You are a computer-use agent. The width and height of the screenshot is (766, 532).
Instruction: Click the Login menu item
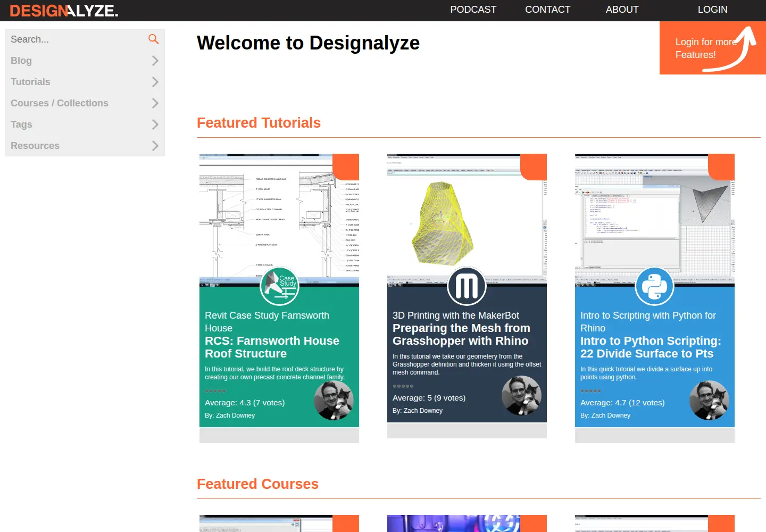pyautogui.click(x=712, y=10)
